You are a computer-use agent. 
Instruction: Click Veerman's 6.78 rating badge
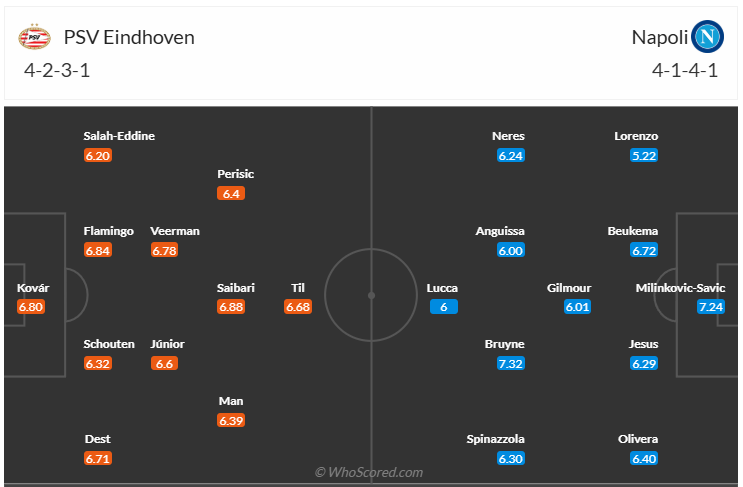(x=164, y=250)
